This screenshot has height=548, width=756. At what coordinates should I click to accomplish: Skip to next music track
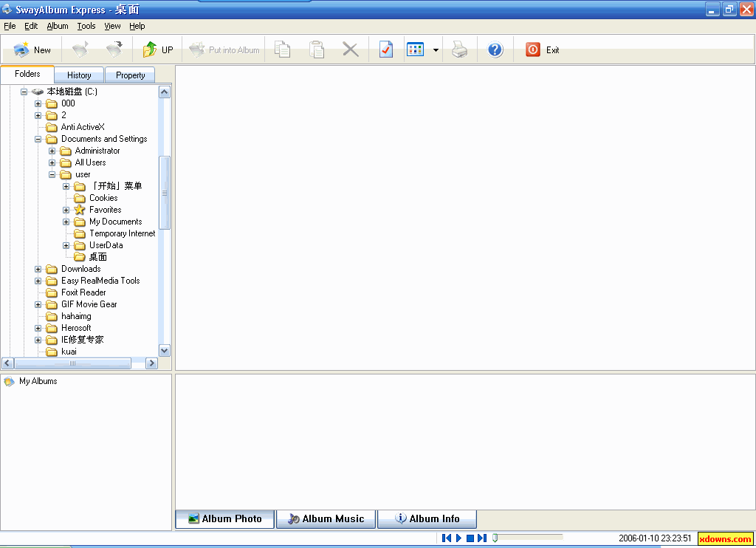pyautogui.click(x=481, y=538)
